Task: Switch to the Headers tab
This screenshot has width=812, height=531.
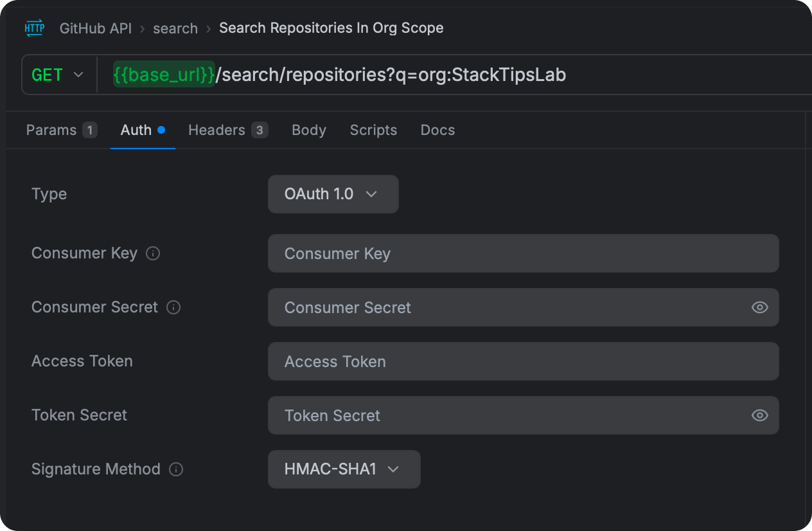Action: pos(228,130)
